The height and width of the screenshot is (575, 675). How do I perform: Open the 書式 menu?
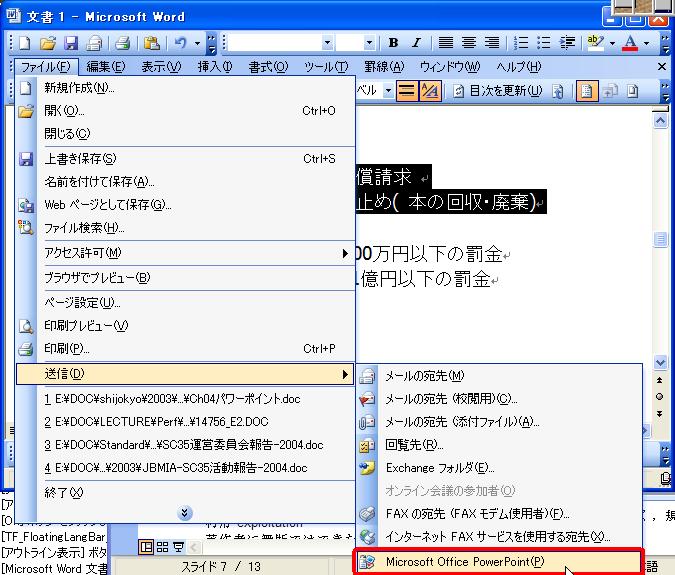[268, 67]
